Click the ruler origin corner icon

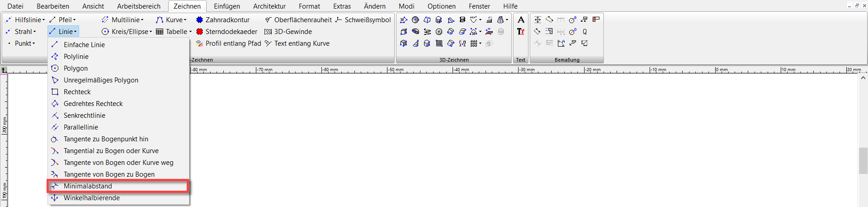(x=4, y=70)
